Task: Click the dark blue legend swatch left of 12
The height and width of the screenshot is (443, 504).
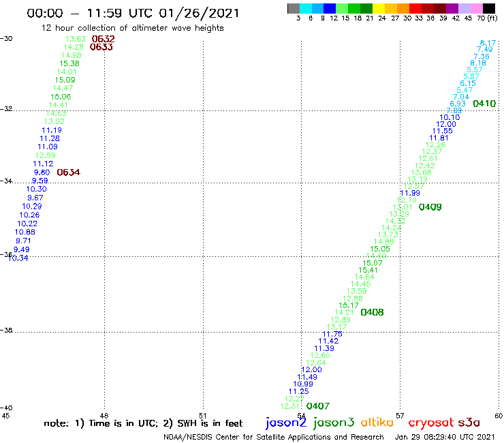Action: (330, 8)
